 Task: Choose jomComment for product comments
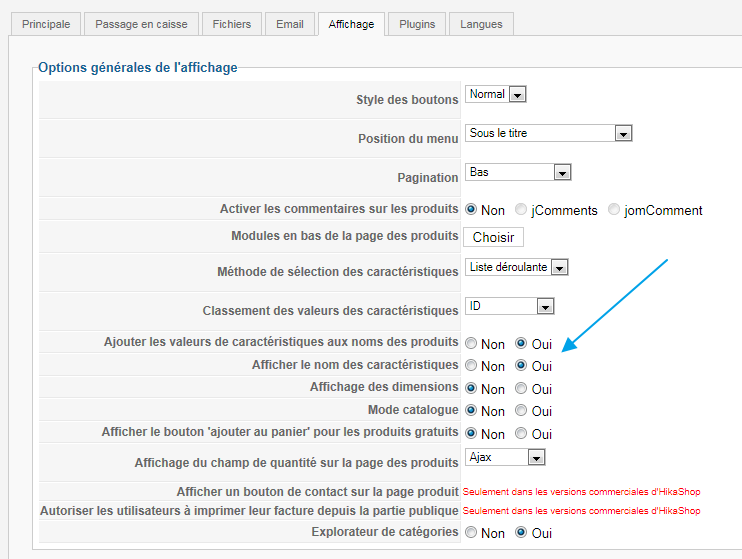(x=614, y=209)
